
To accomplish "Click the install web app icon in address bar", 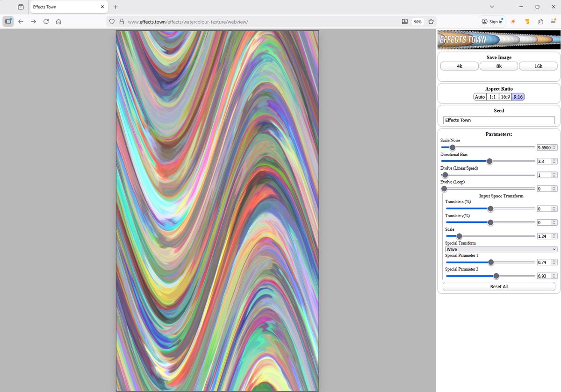I will (x=405, y=21).
